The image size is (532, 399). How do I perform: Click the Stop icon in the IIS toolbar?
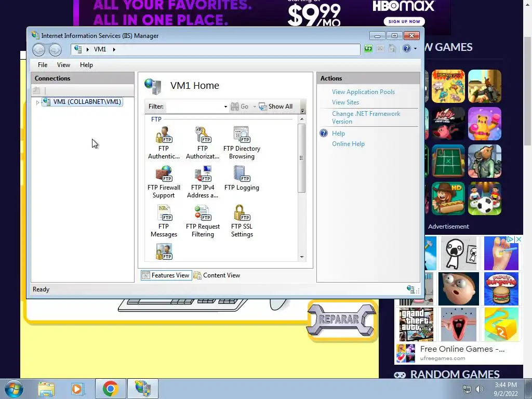(x=380, y=49)
